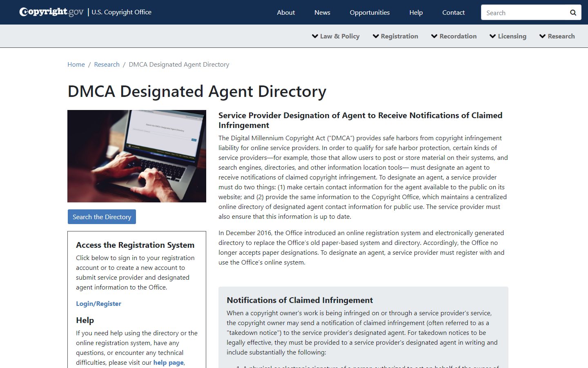This screenshot has width=588, height=368.
Task: Expand the Recordation dropdown menu
Action: (x=454, y=36)
